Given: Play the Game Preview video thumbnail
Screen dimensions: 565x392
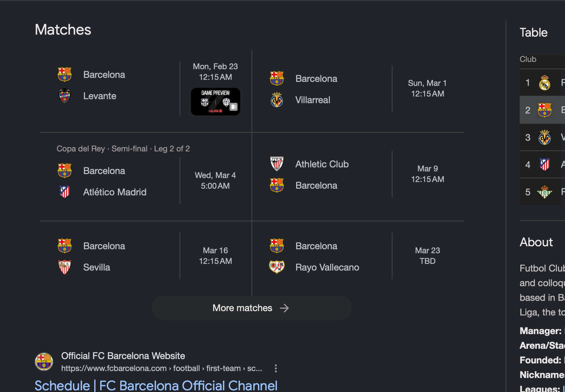Looking at the screenshot, I should [215, 101].
